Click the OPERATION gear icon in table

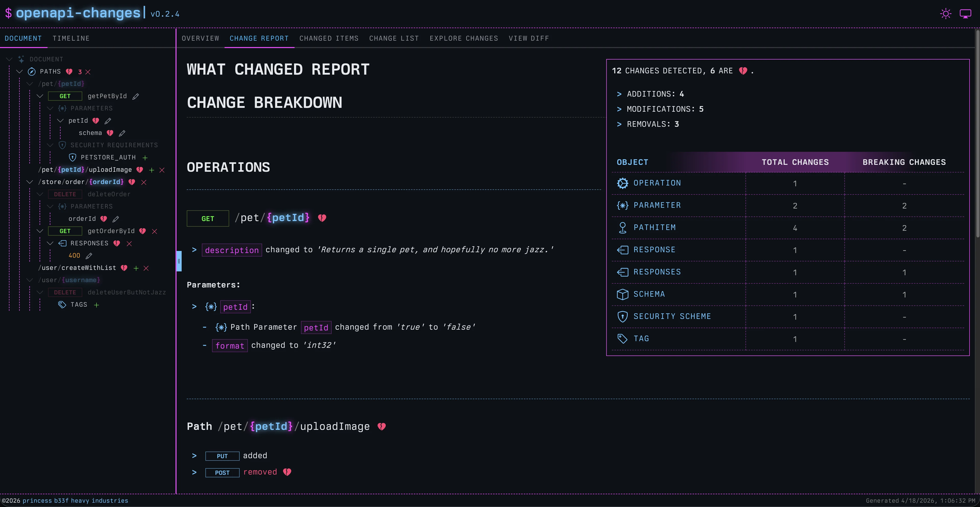point(622,183)
